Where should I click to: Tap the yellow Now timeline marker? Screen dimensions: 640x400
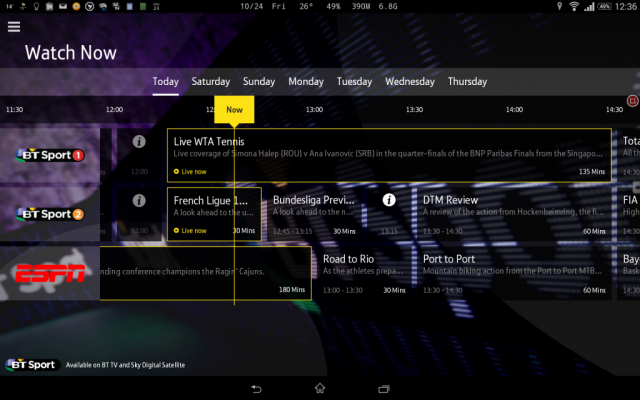234,109
